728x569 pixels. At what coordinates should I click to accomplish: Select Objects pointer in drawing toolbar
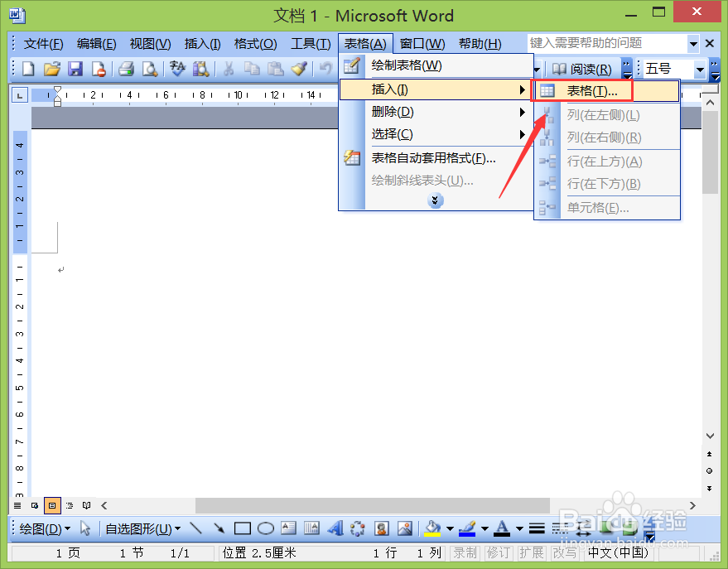(x=85, y=528)
